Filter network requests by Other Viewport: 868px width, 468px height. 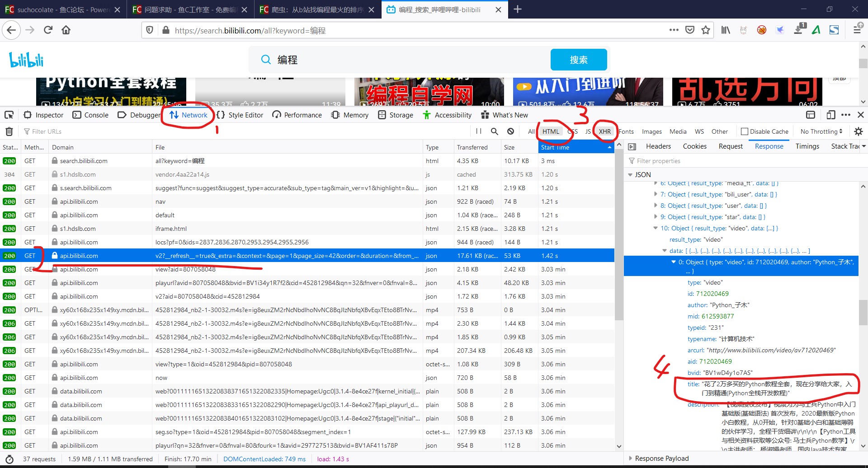coord(720,131)
